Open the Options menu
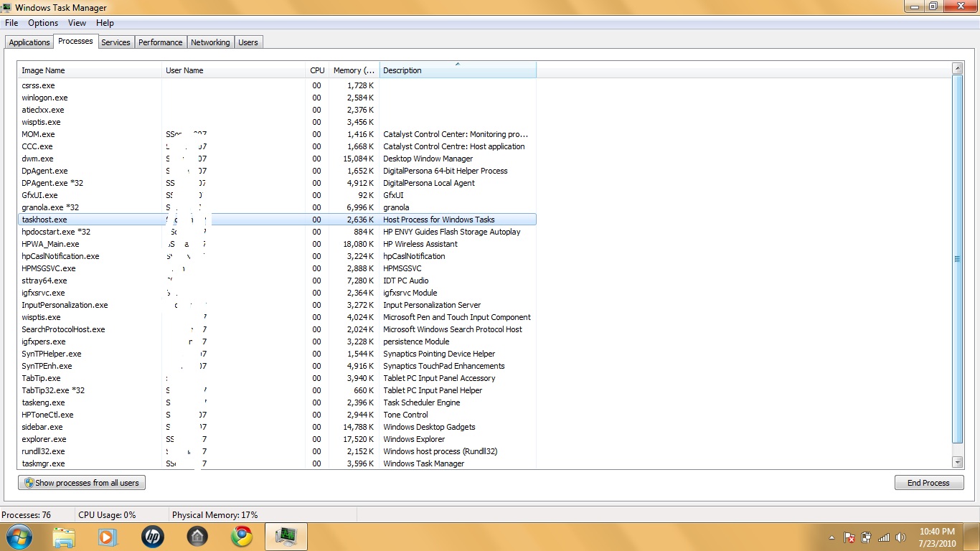980x551 pixels. pos(43,23)
